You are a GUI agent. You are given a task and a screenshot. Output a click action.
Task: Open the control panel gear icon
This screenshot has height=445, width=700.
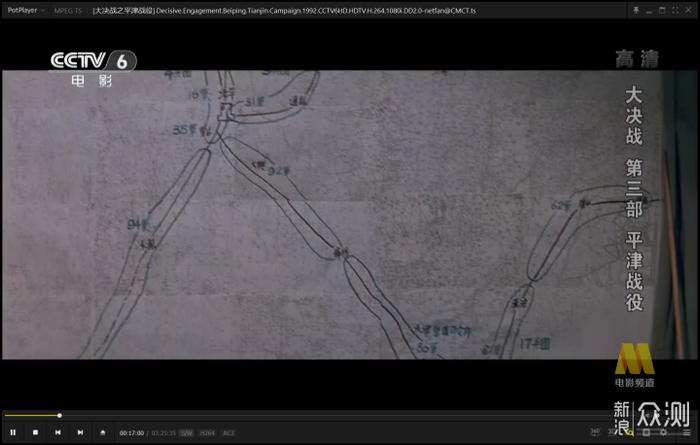click(663, 432)
